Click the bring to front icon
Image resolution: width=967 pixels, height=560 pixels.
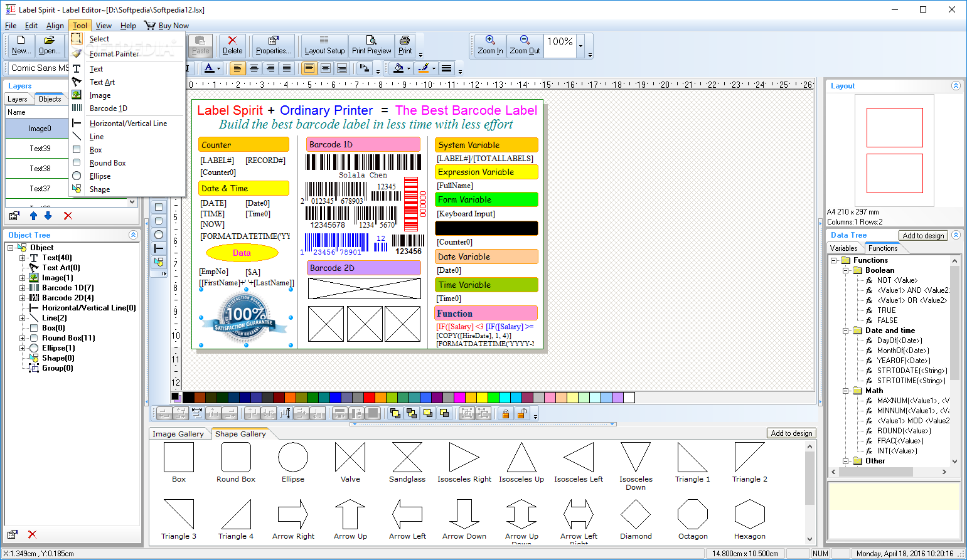click(x=395, y=413)
